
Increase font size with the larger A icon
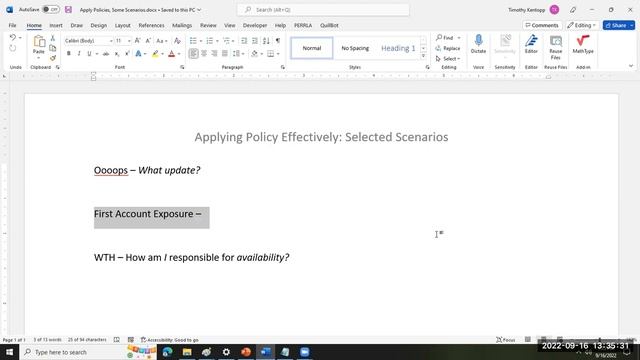click(138, 41)
